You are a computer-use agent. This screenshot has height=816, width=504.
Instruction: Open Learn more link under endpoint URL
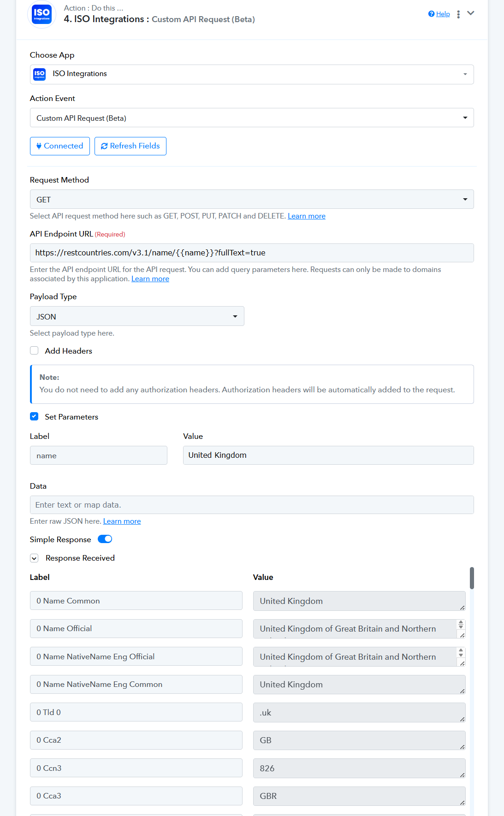coord(150,279)
